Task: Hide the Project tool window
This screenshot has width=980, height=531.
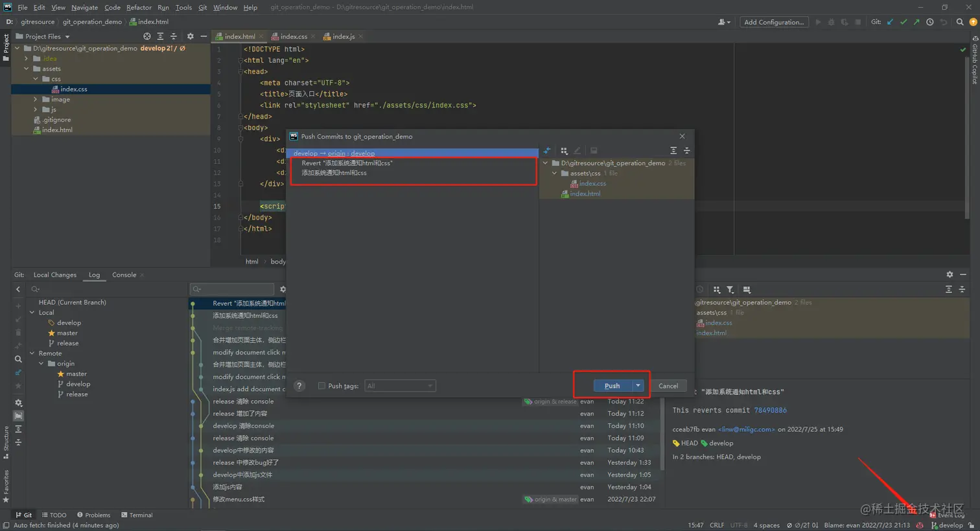Action: 204,36
